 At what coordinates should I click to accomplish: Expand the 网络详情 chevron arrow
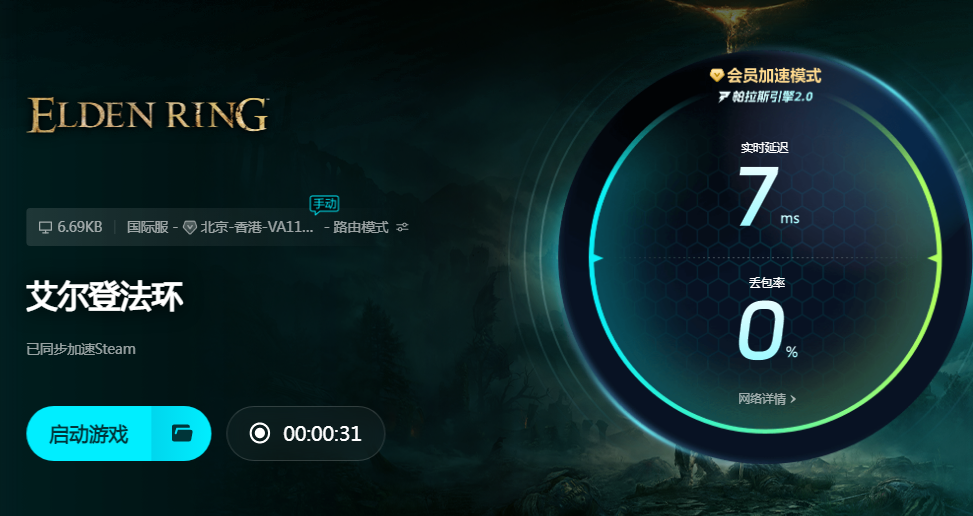(x=793, y=399)
